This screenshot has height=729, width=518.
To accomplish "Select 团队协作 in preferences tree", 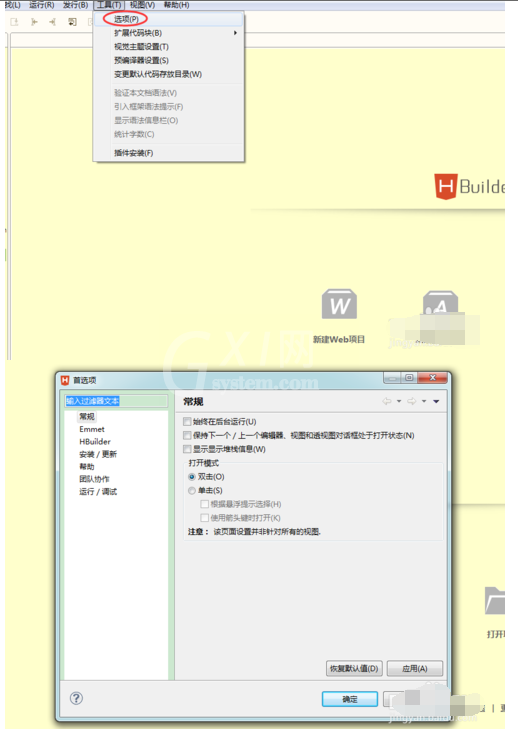I will (94, 479).
